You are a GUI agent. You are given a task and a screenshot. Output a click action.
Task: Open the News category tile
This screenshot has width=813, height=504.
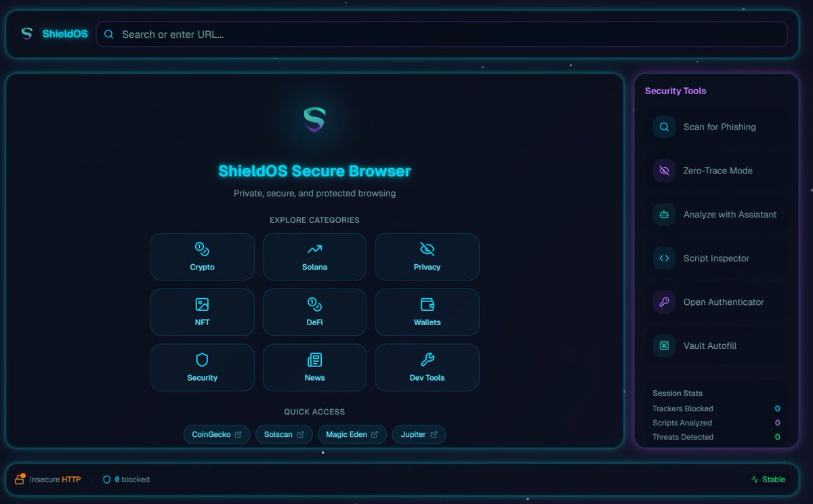coord(314,367)
